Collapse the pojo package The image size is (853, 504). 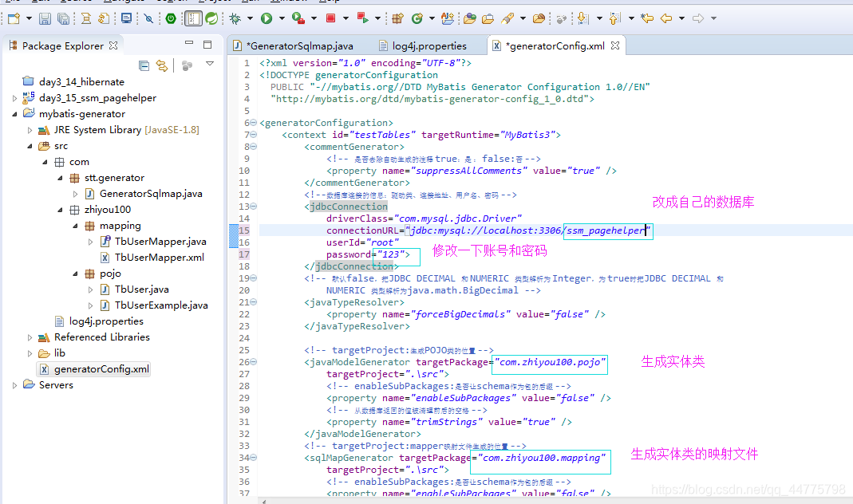76,274
